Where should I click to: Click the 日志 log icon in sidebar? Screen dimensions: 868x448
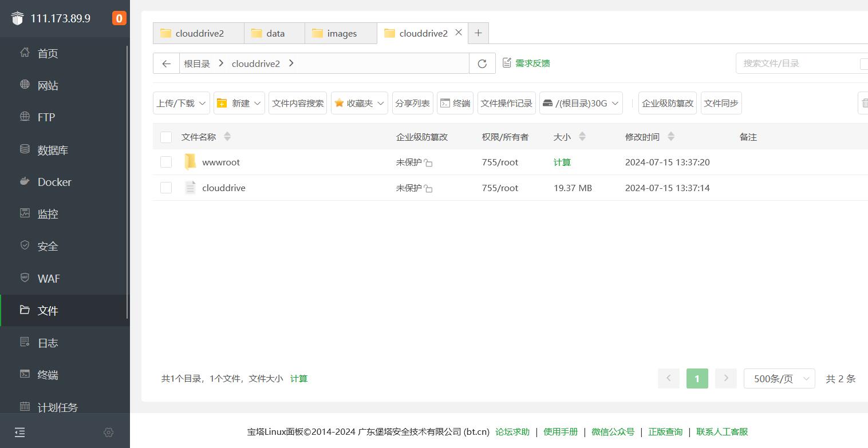[25, 342]
